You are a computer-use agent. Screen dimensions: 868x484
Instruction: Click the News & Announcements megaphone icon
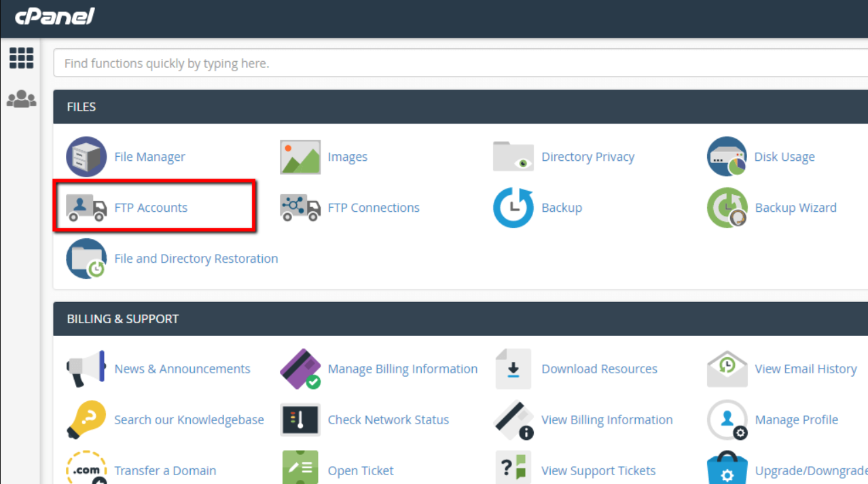coord(86,369)
